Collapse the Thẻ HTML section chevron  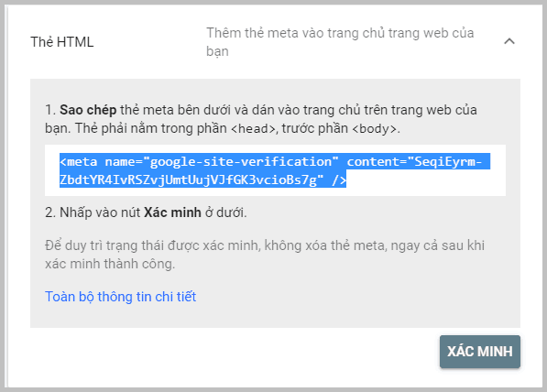(509, 41)
